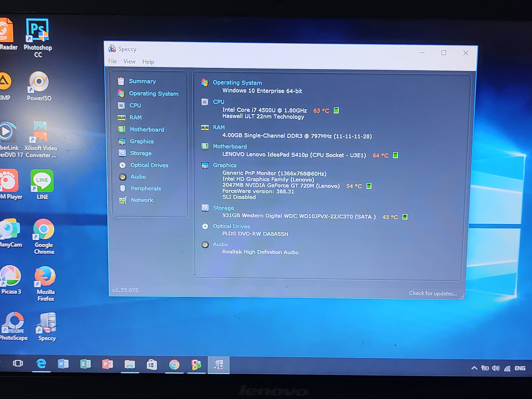Click the volume icon in system tray
Screen dimensions: 532x399
(496, 368)
